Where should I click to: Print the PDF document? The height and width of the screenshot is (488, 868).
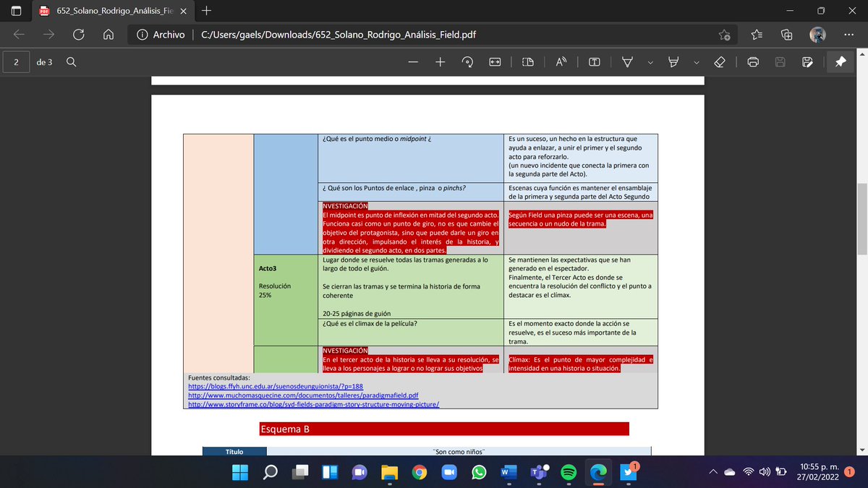pyautogui.click(x=753, y=62)
